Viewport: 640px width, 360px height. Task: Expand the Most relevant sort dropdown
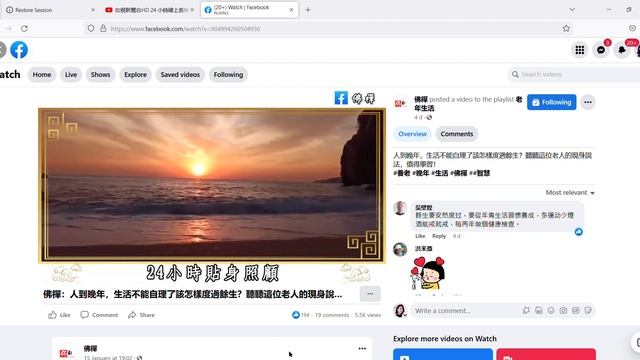[x=570, y=193]
